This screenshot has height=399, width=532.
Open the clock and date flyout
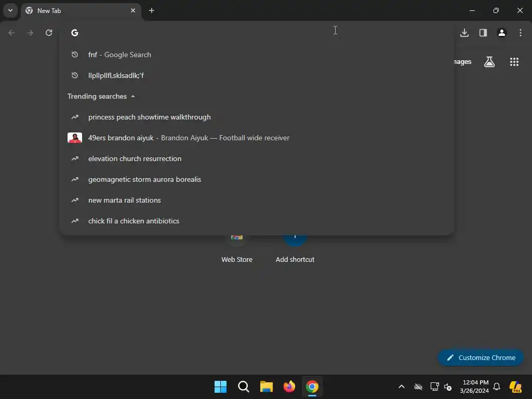(x=474, y=387)
